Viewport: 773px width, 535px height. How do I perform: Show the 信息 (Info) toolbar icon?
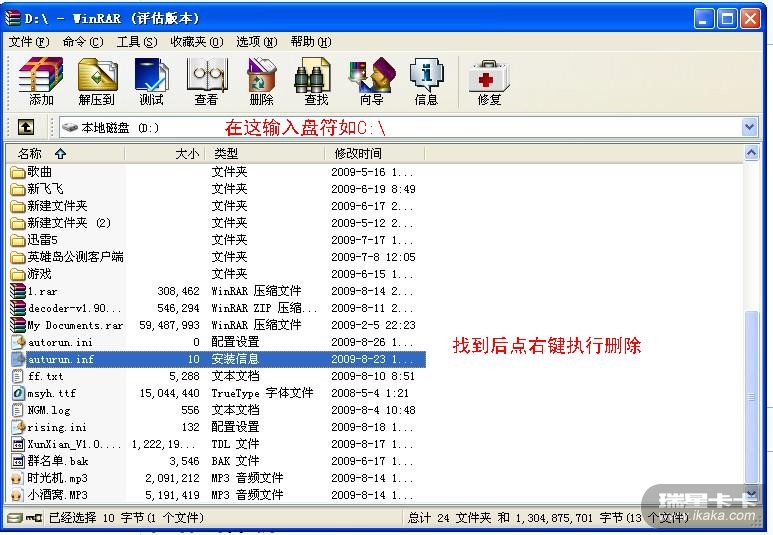tap(426, 81)
